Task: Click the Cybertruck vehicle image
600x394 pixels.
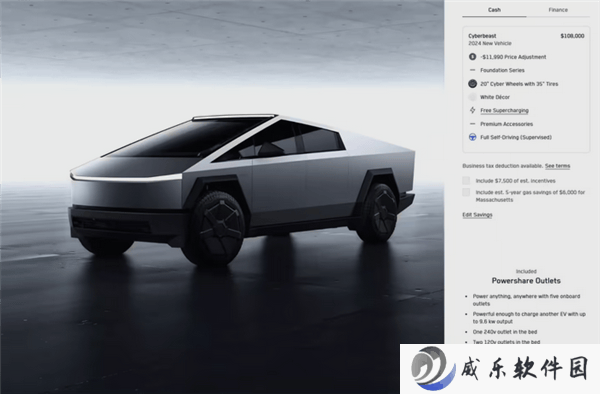Action: [x=242, y=189]
